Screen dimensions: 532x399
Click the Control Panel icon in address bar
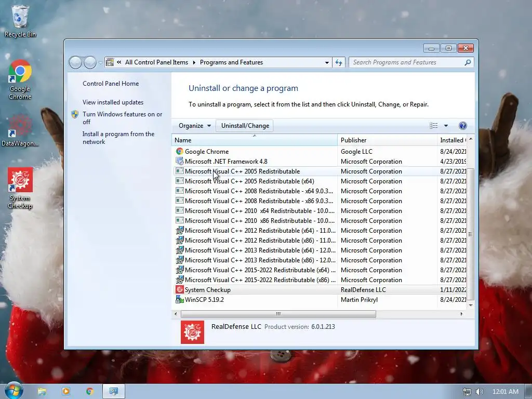tap(110, 62)
